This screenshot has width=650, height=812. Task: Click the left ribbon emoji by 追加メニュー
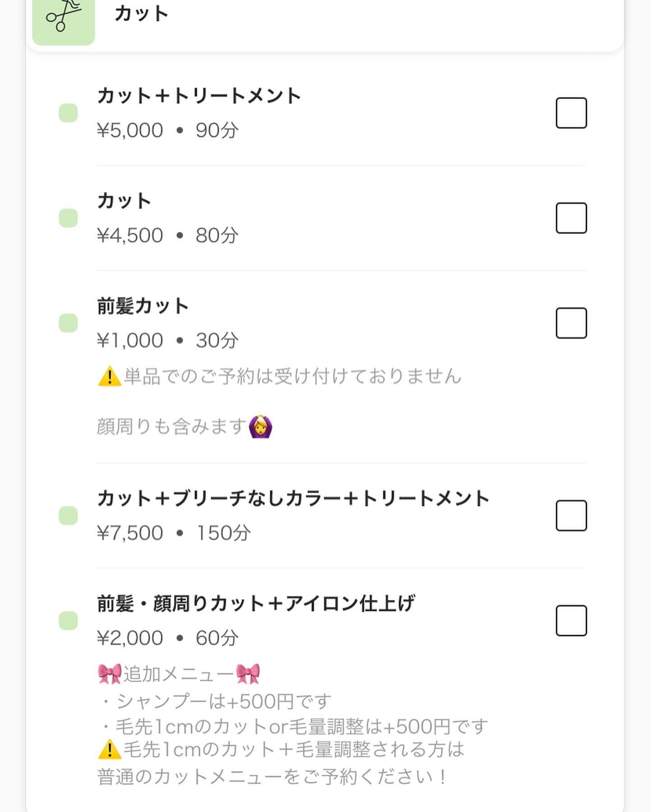pyautogui.click(x=109, y=674)
